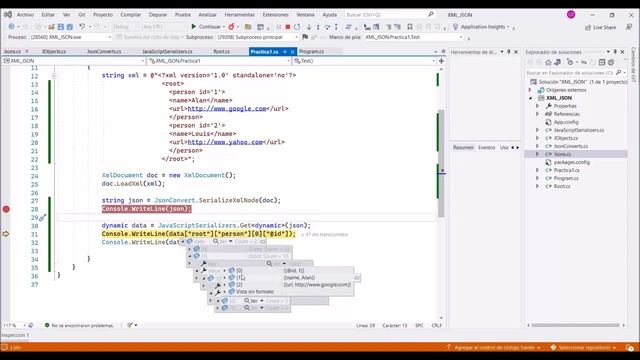
Task: Click the Buscar (Ctrl+Q) search field
Action: pyautogui.click(x=390, y=14)
